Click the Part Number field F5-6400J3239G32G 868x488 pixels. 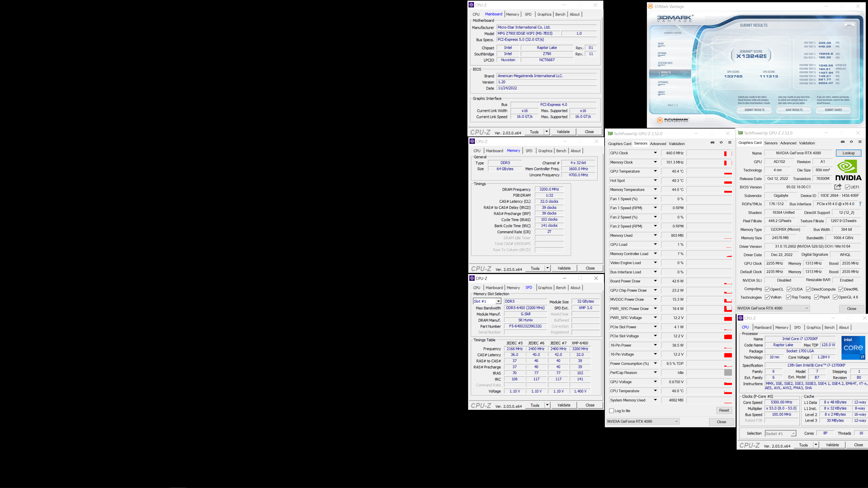point(525,326)
